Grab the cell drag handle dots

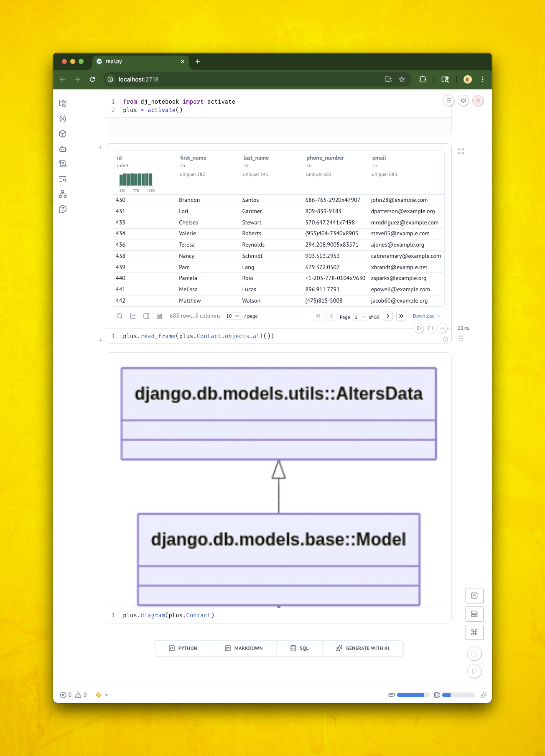pyautogui.click(x=461, y=339)
